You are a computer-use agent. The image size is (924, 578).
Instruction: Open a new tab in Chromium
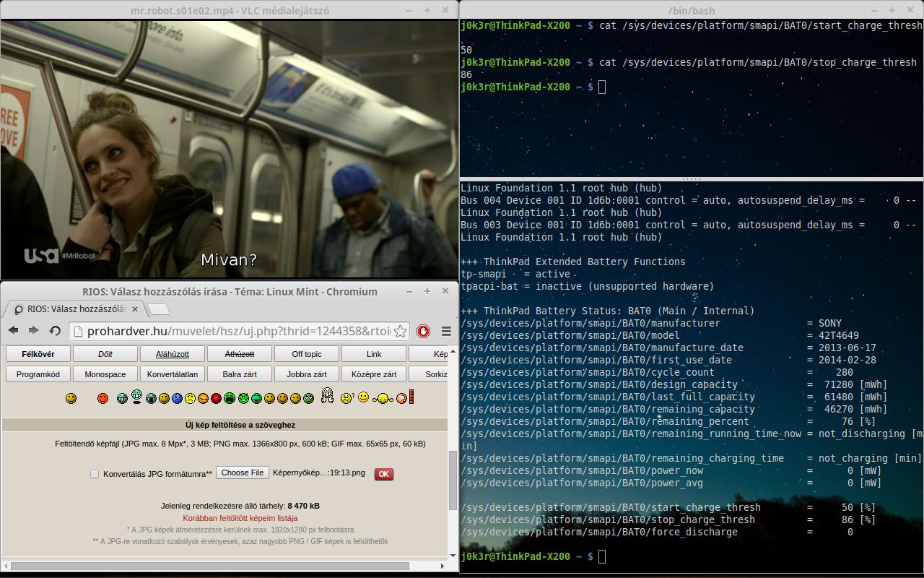(158, 309)
